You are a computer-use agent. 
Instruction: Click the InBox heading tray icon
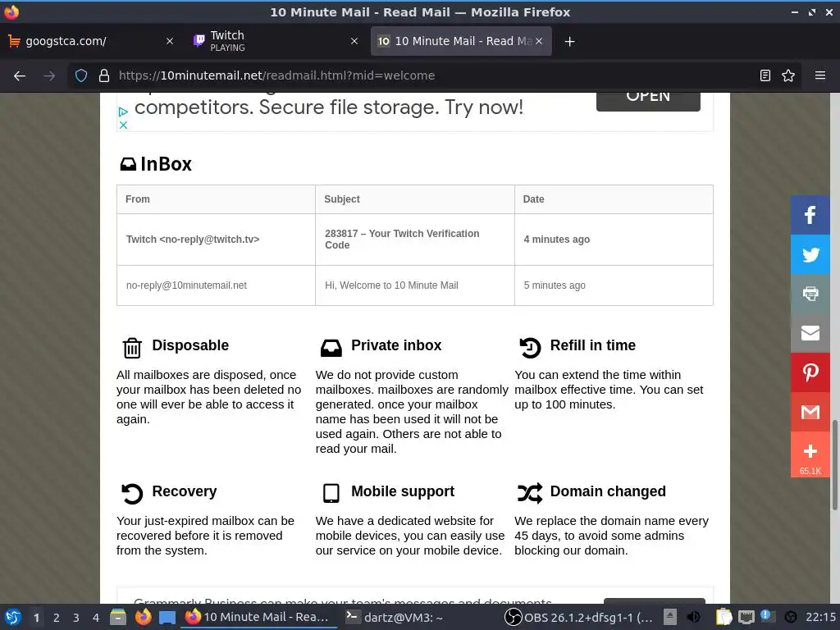click(128, 164)
